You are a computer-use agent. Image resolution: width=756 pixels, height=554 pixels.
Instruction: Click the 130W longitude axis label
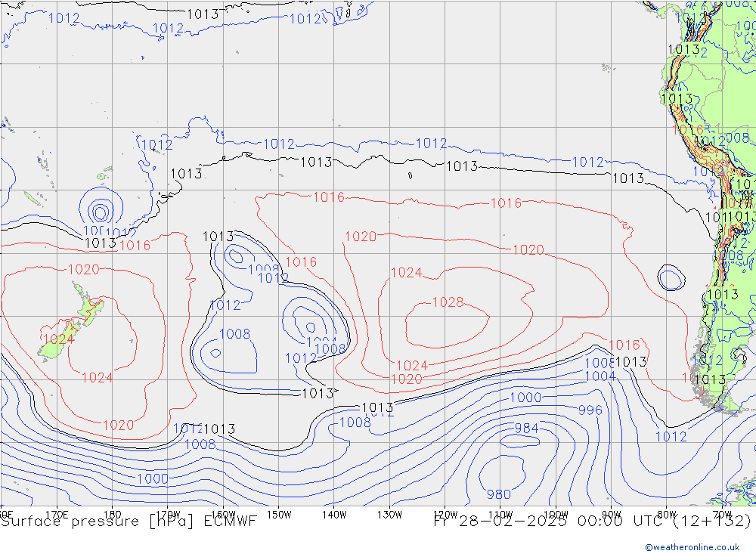(389, 515)
